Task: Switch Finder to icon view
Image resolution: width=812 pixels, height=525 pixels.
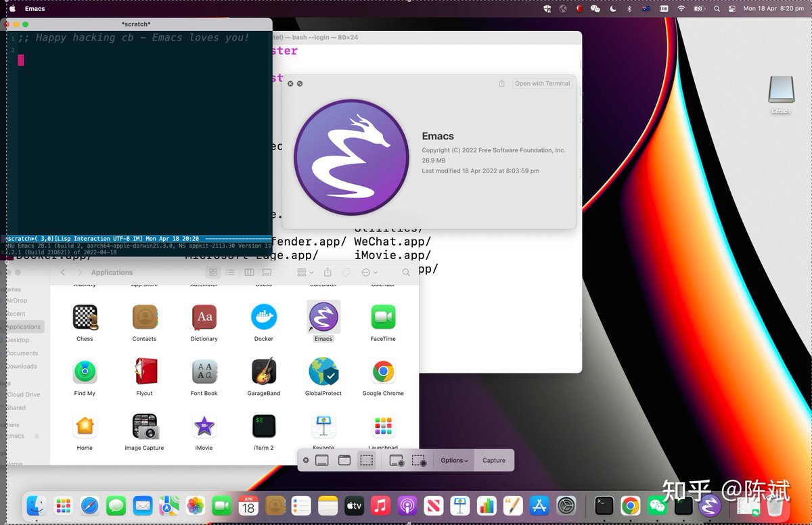Action: point(213,272)
